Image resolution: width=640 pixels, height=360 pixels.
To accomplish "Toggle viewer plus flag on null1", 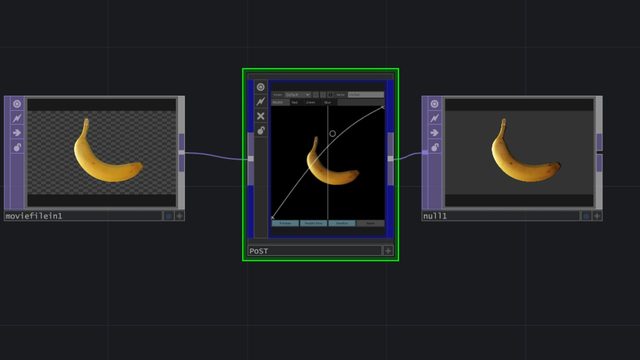I will coord(597,216).
